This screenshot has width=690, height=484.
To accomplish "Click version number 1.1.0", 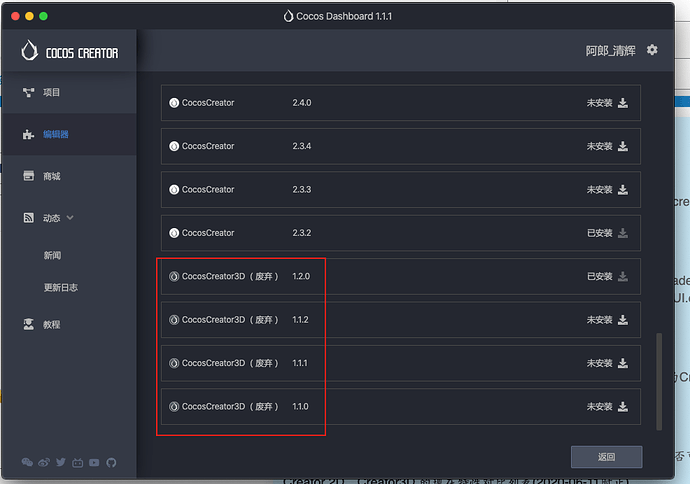I will (x=300, y=407).
